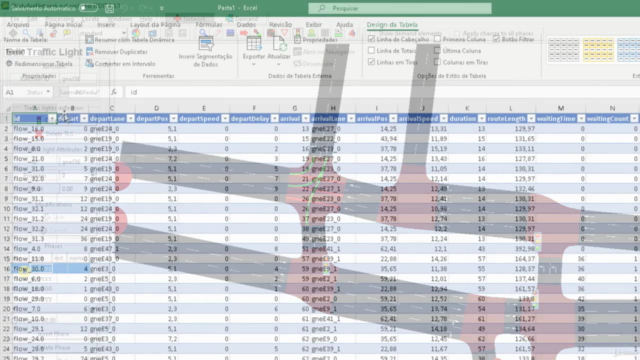The image size is (640, 360).
Task: Click Resumir com Tabela Dinâmica icon
Action: pyautogui.click(x=89, y=40)
